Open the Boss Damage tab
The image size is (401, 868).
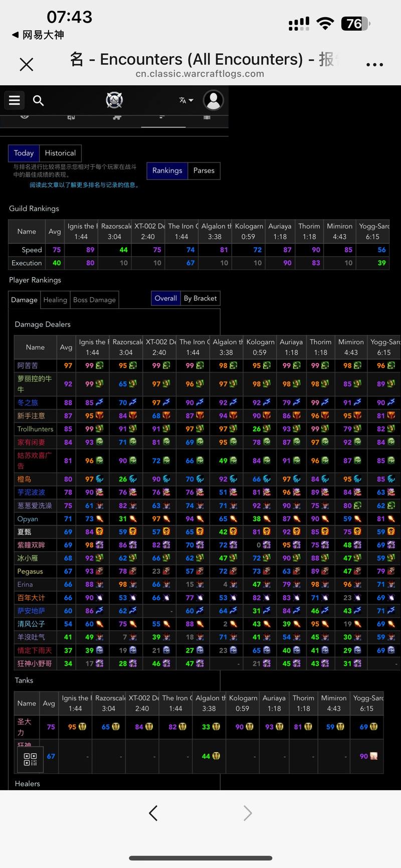(94, 300)
